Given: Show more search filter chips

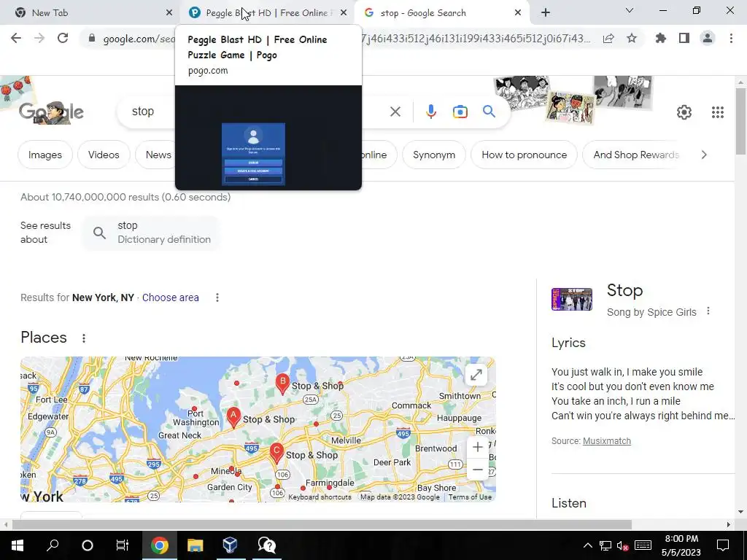Looking at the screenshot, I should click(704, 155).
